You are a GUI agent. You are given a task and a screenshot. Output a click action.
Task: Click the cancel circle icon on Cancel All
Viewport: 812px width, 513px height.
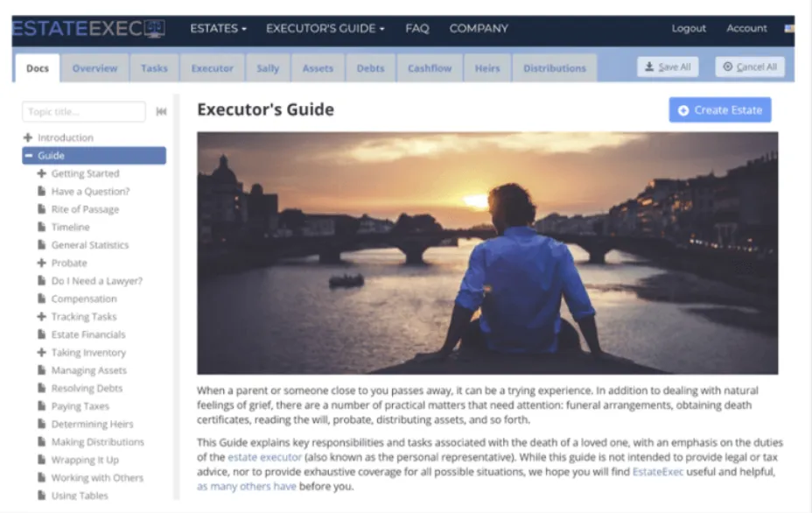pyautogui.click(x=728, y=67)
